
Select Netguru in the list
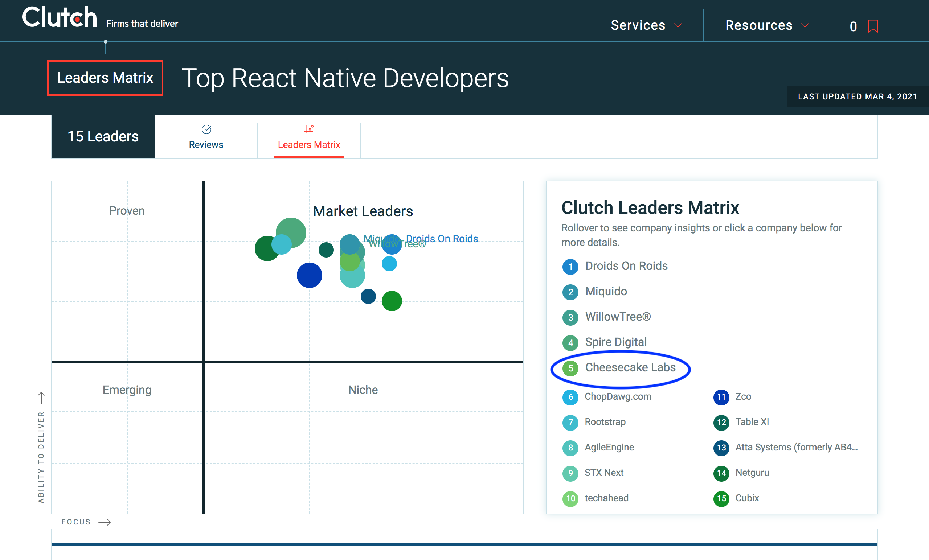pyautogui.click(x=752, y=473)
